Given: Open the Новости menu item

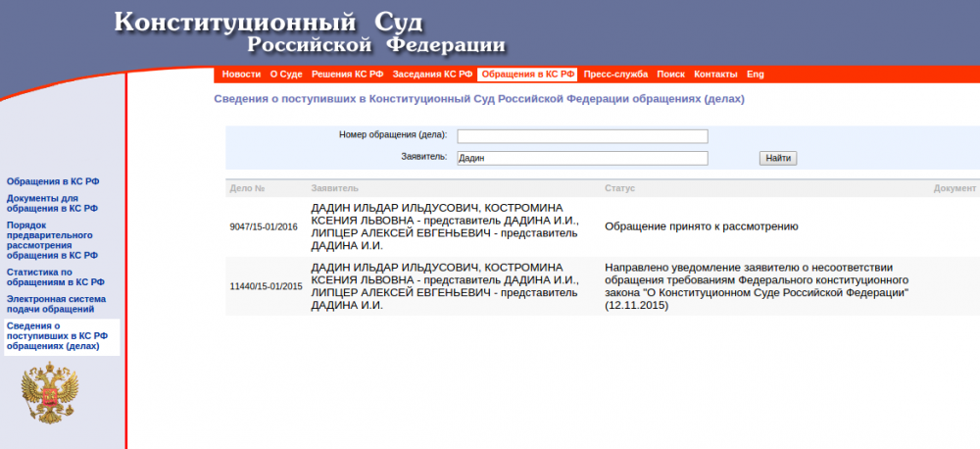Looking at the screenshot, I should [241, 75].
